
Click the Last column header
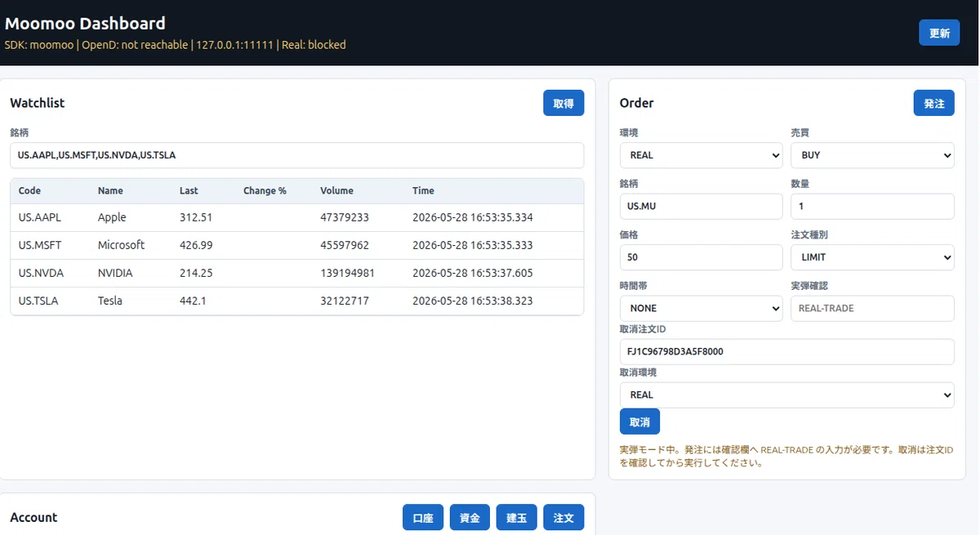coord(189,190)
